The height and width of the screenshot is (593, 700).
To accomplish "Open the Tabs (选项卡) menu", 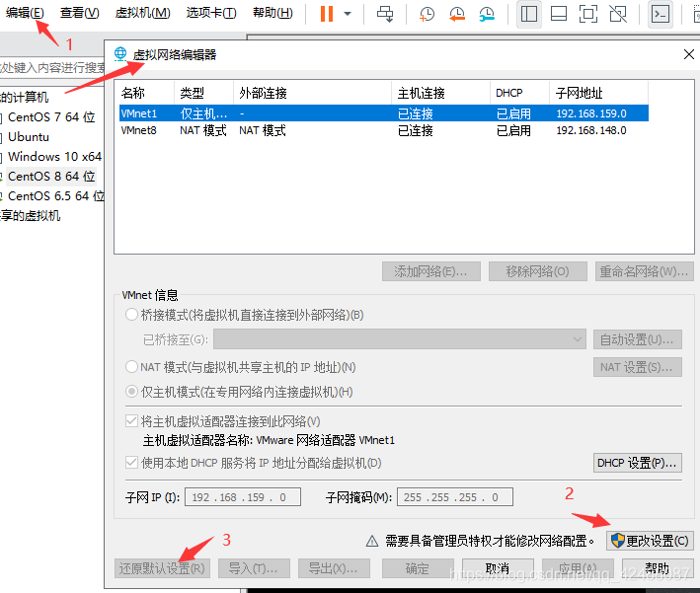I will 210,13.
